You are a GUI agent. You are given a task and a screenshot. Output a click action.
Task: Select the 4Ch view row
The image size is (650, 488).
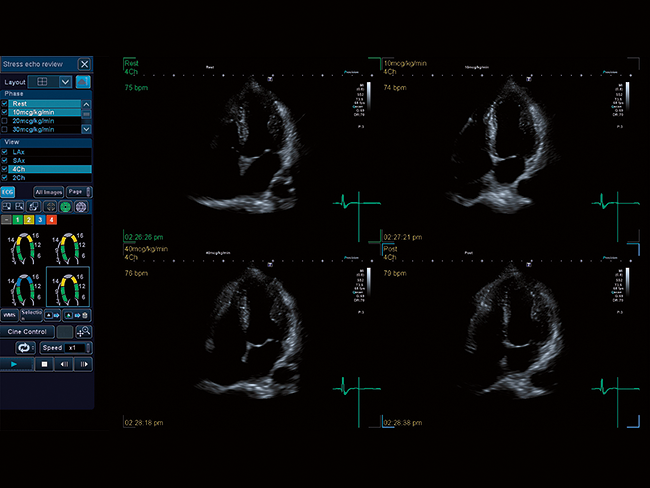[x=50, y=169]
